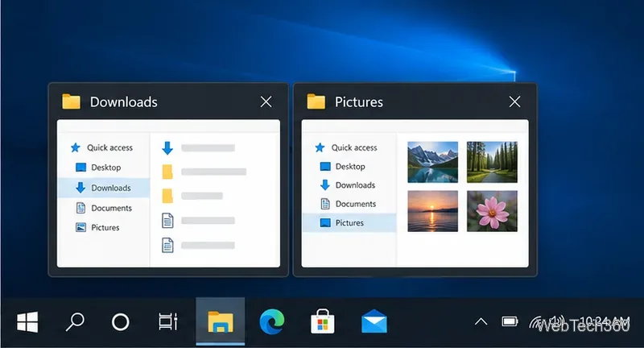Select Quick access in Downloads window
Screen dimensions: 644x348
tap(102, 147)
